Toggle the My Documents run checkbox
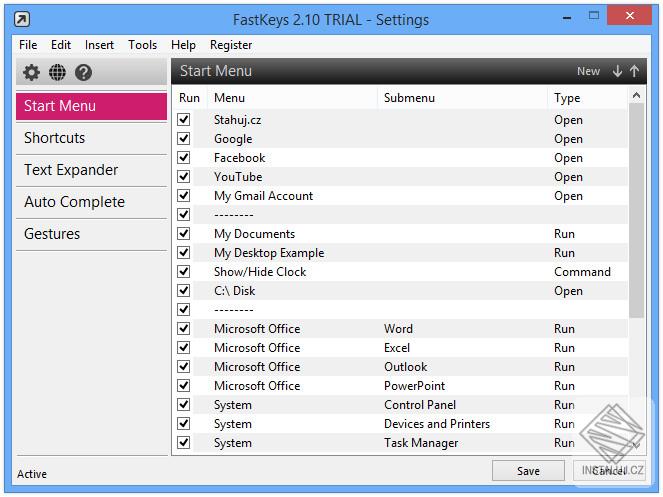The height and width of the screenshot is (497, 663). tap(184, 234)
